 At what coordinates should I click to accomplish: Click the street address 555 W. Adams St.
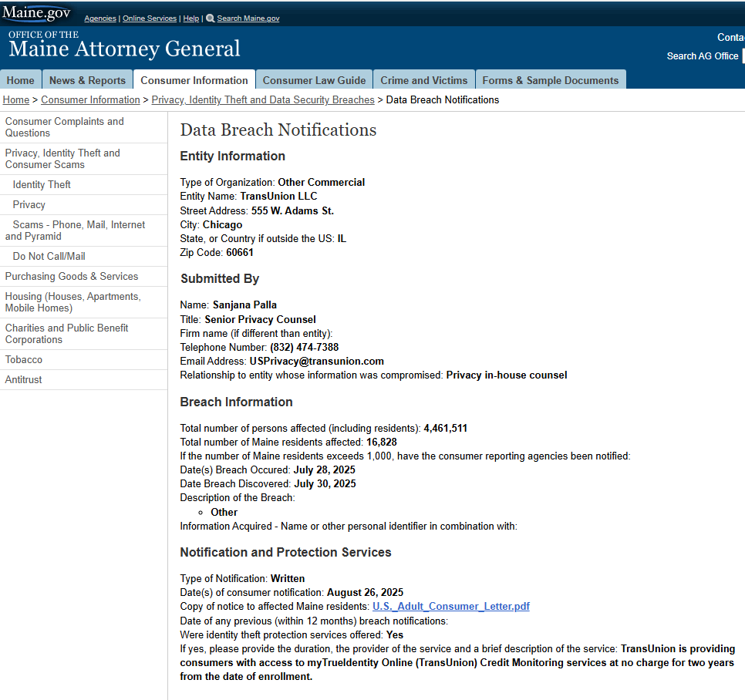pos(292,211)
